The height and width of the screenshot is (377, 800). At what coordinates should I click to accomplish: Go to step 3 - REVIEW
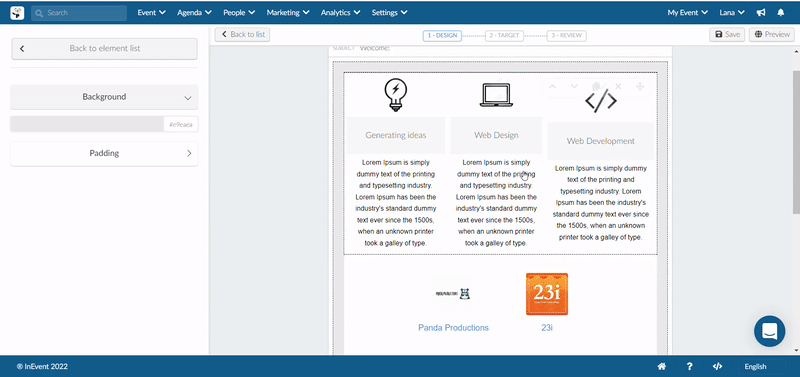pos(567,36)
